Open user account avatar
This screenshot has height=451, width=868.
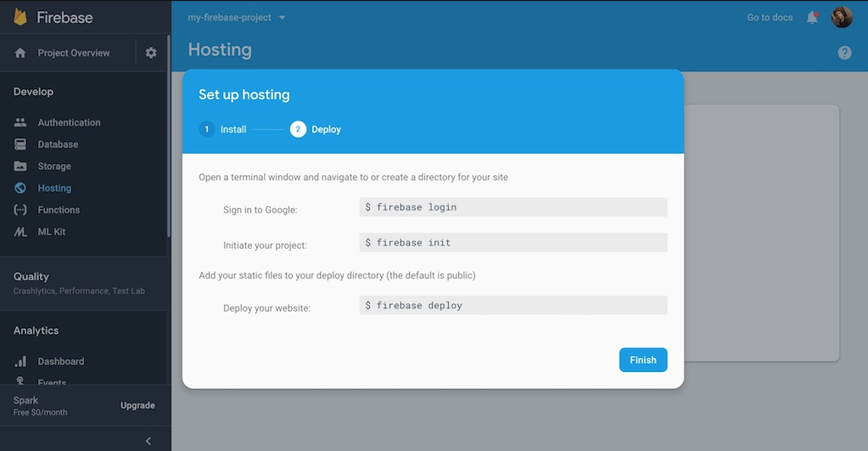(842, 17)
